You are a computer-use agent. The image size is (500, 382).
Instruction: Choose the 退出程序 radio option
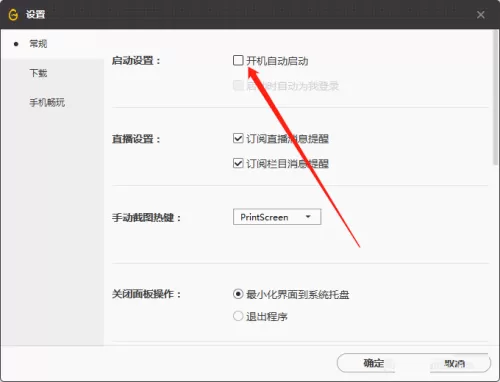[x=238, y=316]
